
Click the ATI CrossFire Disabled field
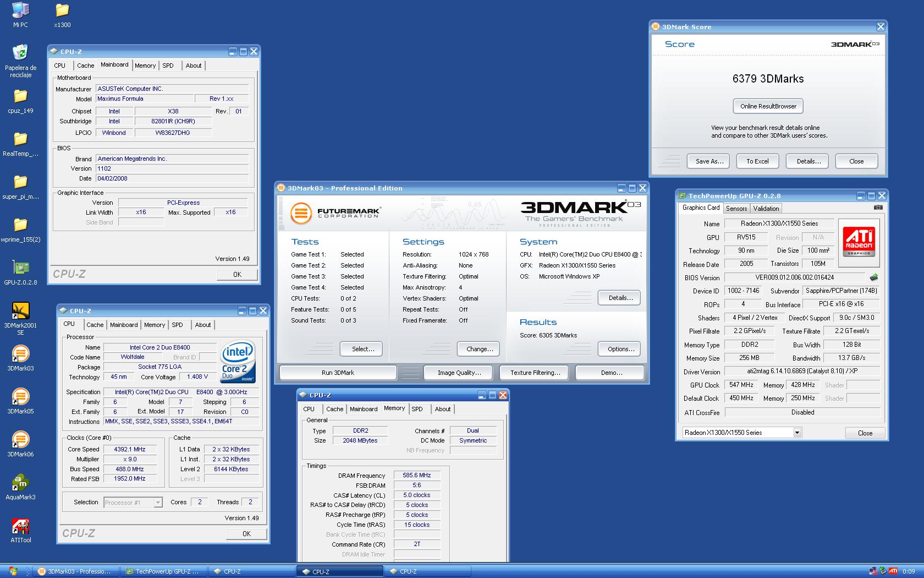coord(802,412)
